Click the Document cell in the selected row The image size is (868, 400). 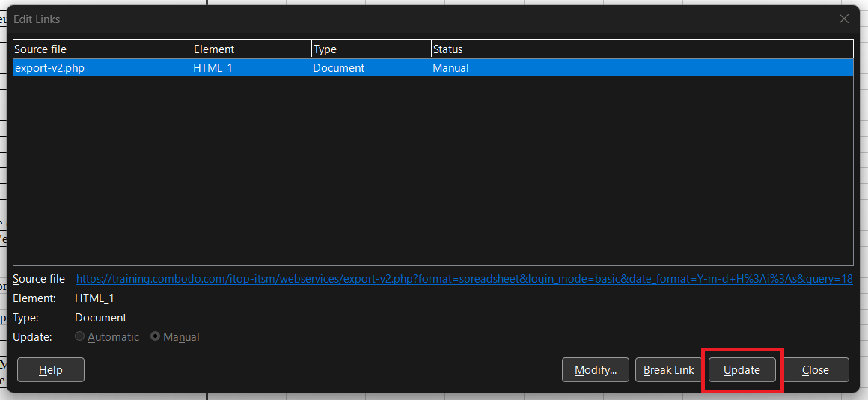[338, 68]
